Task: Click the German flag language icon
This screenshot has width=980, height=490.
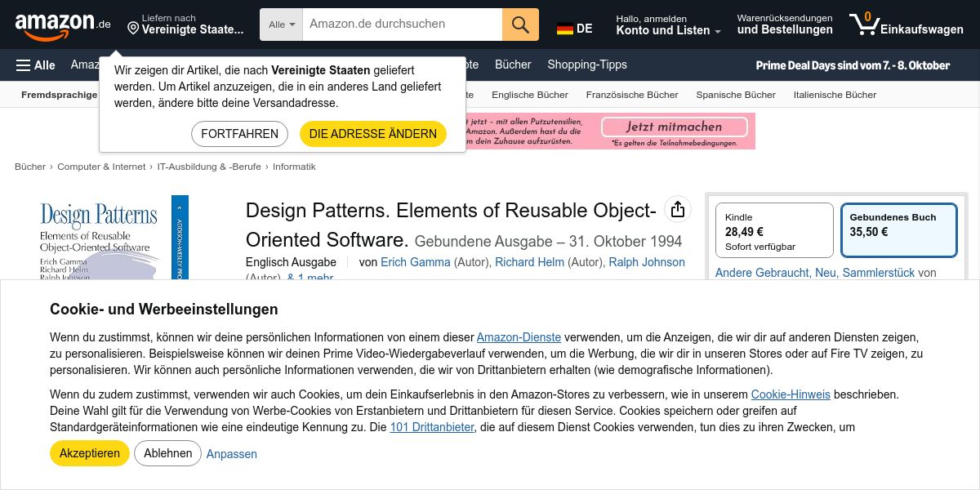Action: click(565, 29)
